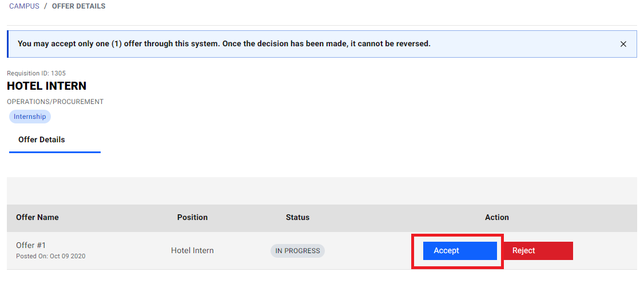The image size is (644, 284).
Task: Click the CAMPUS breadcrumb link
Action: coord(24,6)
